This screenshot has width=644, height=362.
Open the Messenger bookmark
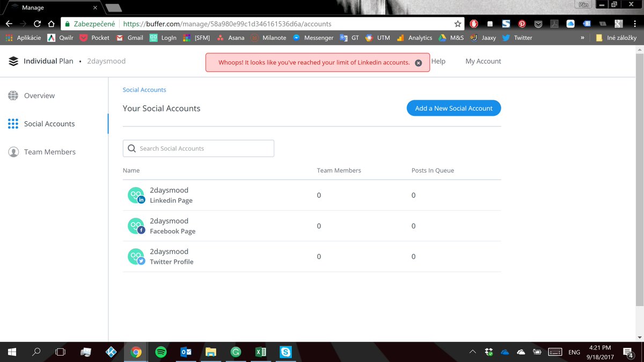coord(313,38)
